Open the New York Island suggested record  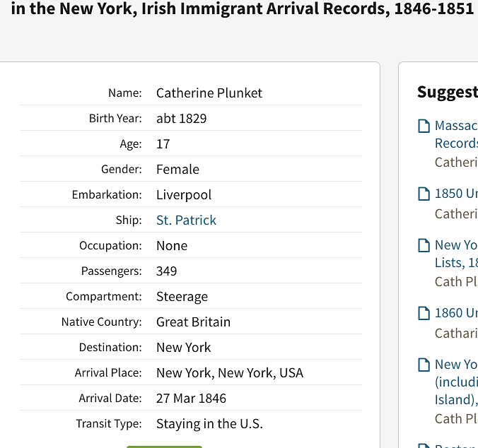(x=456, y=382)
